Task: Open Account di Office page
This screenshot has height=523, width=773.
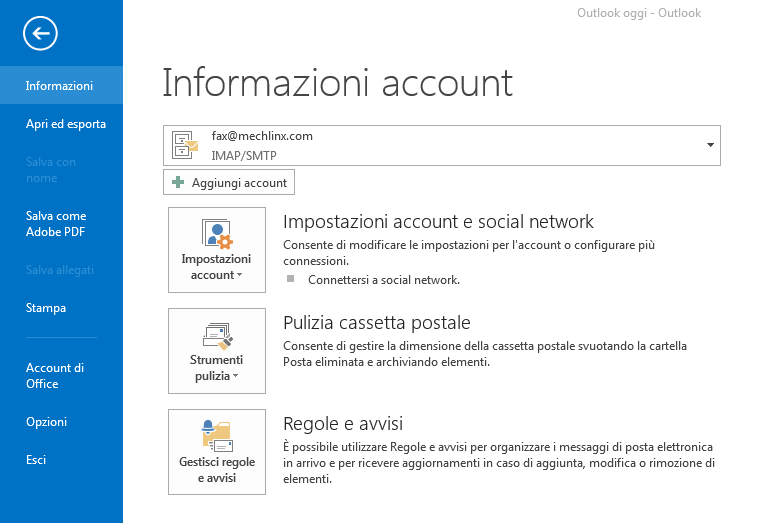Action: coord(55,376)
